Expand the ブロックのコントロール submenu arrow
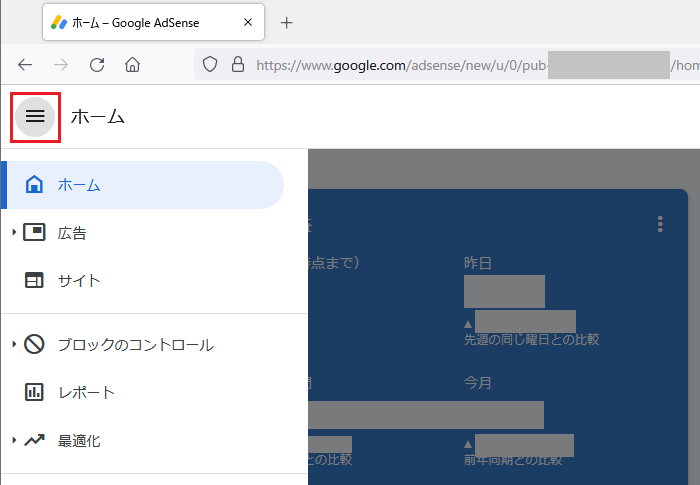Screen dimensions: 700x485 coord(14,345)
